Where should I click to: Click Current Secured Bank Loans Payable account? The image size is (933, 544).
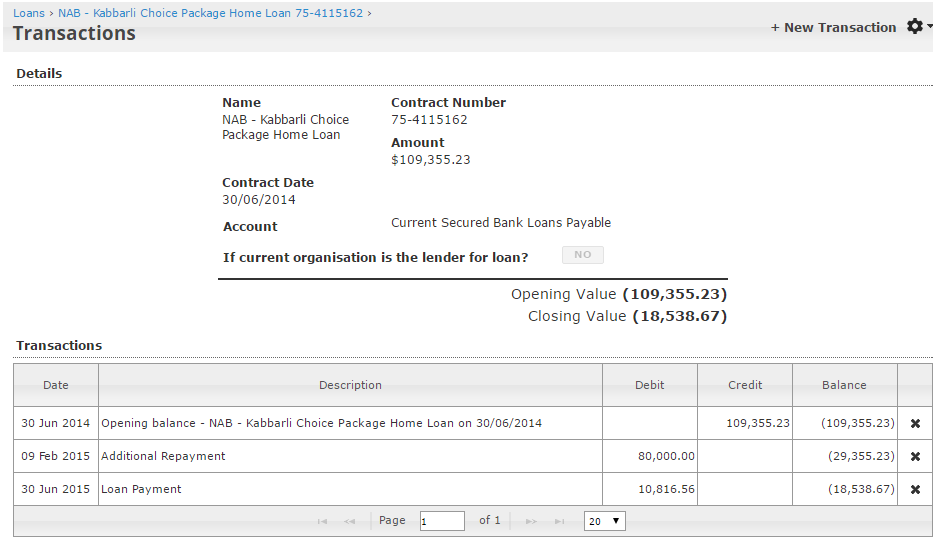click(501, 223)
